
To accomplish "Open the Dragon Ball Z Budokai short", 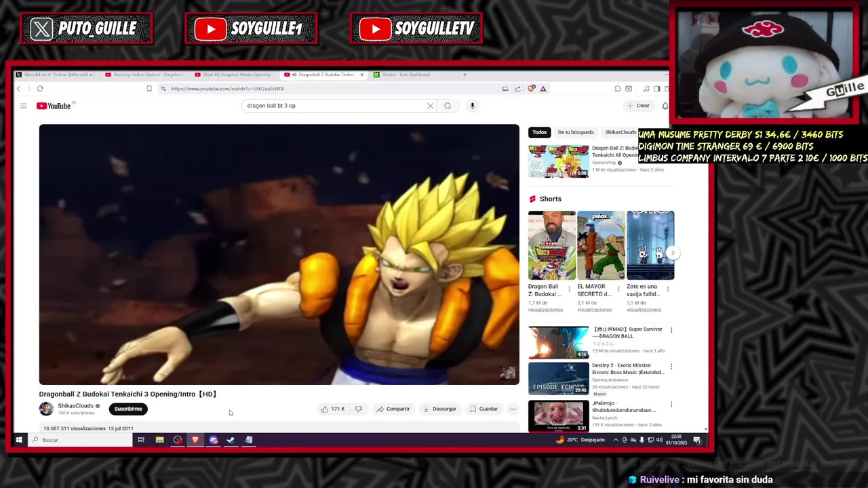I will coord(552,245).
